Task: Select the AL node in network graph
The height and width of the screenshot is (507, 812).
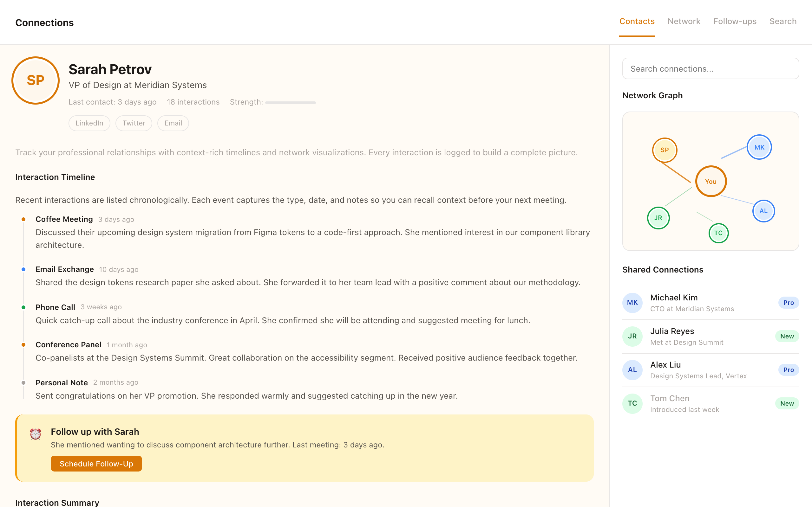Action: click(x=763, y=211)
